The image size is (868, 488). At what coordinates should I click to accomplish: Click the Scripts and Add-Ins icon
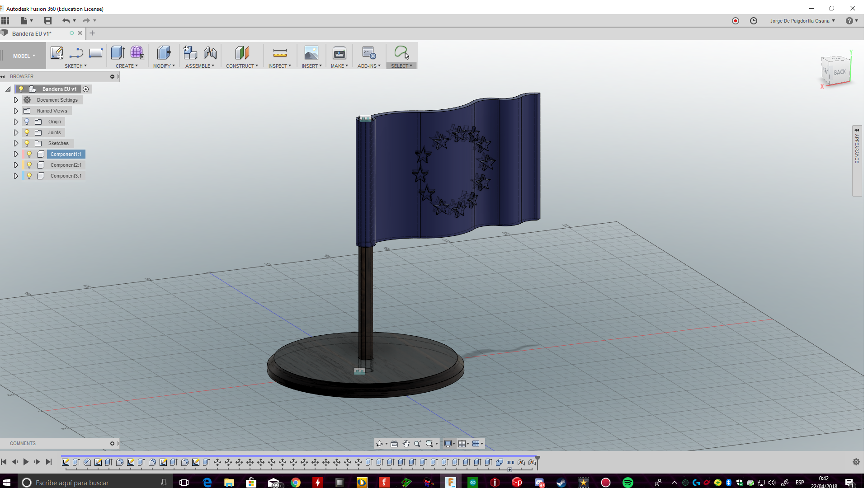click(x=369, y=53)
